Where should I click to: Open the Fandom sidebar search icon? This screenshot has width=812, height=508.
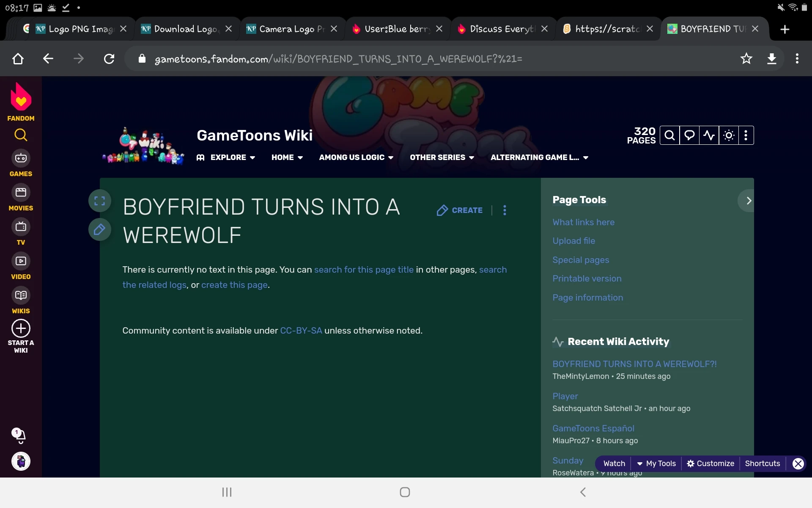(x=21, y=135)
